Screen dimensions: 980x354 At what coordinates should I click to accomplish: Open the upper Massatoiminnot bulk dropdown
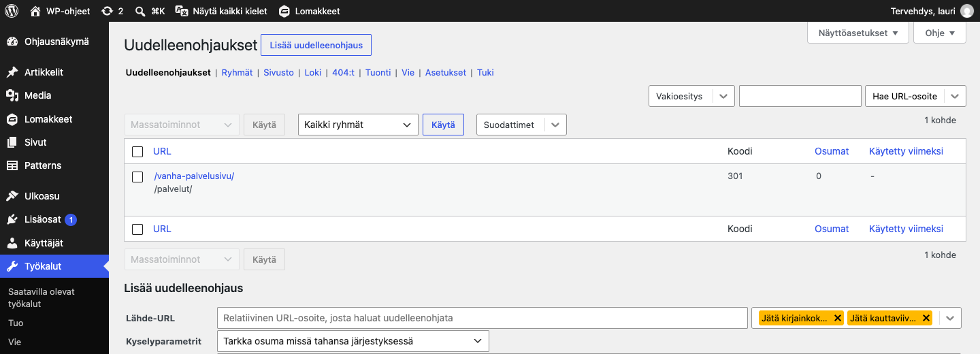(x=182, y=125)
